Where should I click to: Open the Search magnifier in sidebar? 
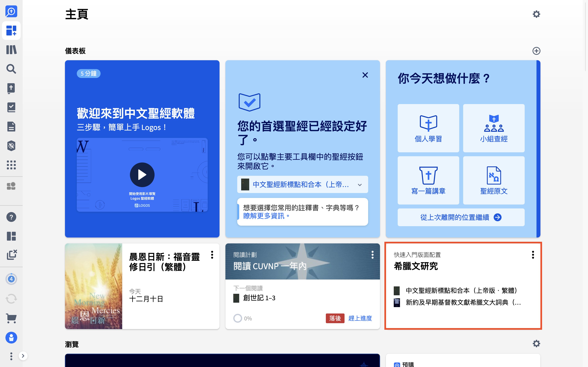[x=11, y=69]
